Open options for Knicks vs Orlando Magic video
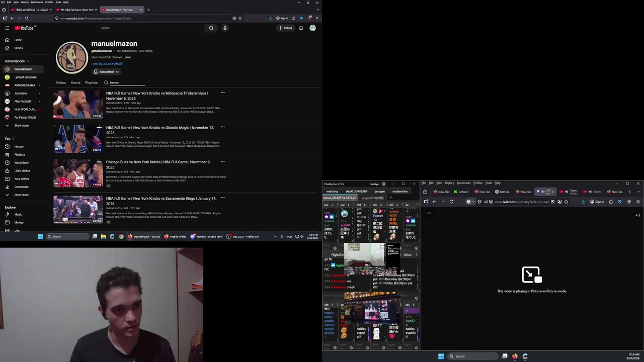644x362 pixels. pyautogui.click(x=223, y=127)
